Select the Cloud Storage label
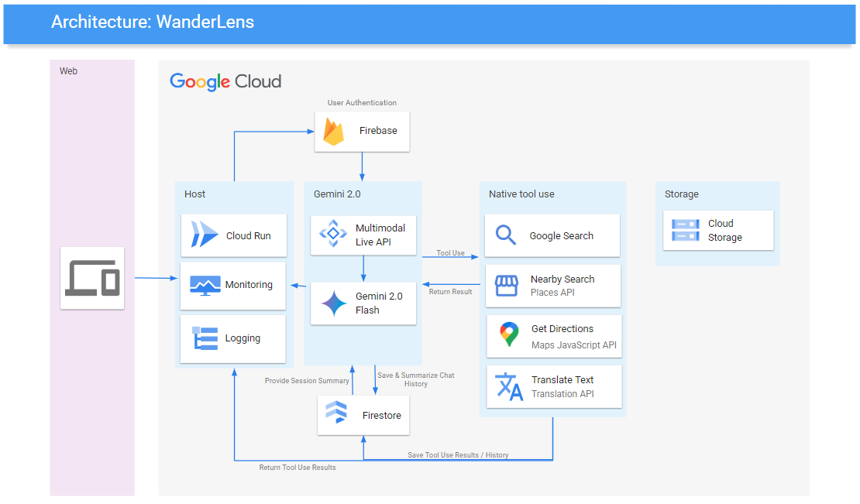Screen dimensions: 860x504 724,230
